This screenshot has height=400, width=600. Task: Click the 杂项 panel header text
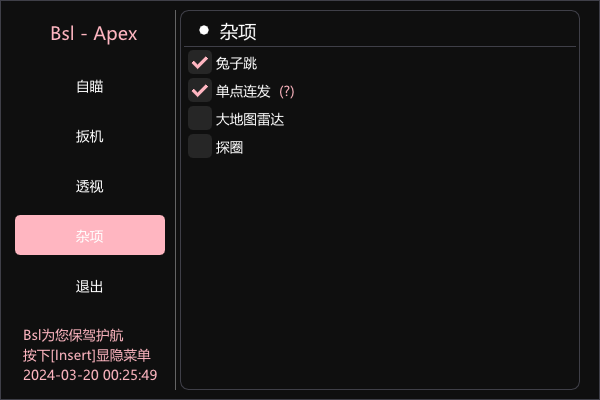click(238, 31)
